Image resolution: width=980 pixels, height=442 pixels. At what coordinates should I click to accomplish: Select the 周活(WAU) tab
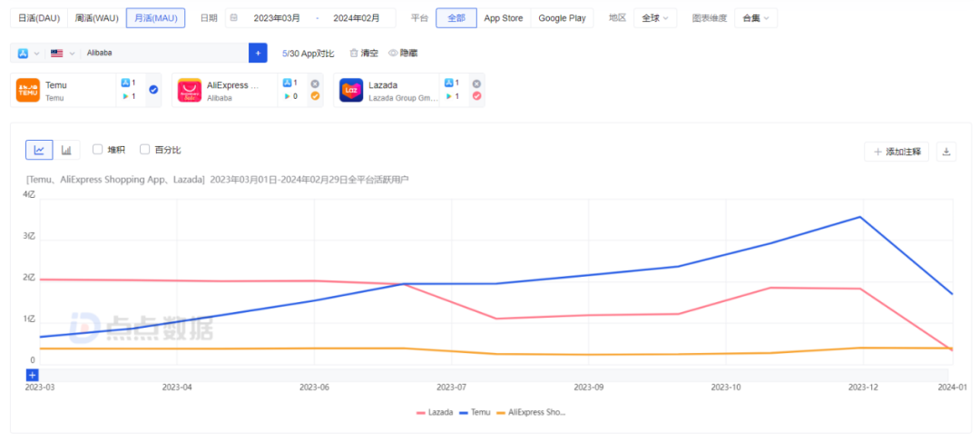[97, 18]
